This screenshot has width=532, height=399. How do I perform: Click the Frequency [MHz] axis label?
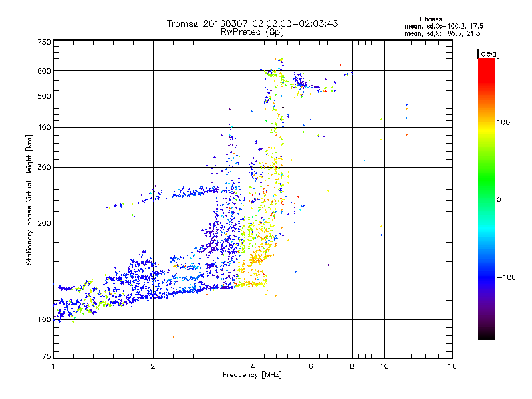[252, 375]
